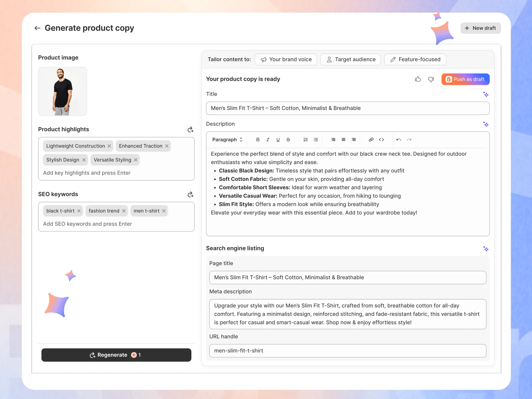Click the AI sparkle icon next to Title
Viewport: 532px width, 399px height.
pyautogui.click(x=485, y=94)
